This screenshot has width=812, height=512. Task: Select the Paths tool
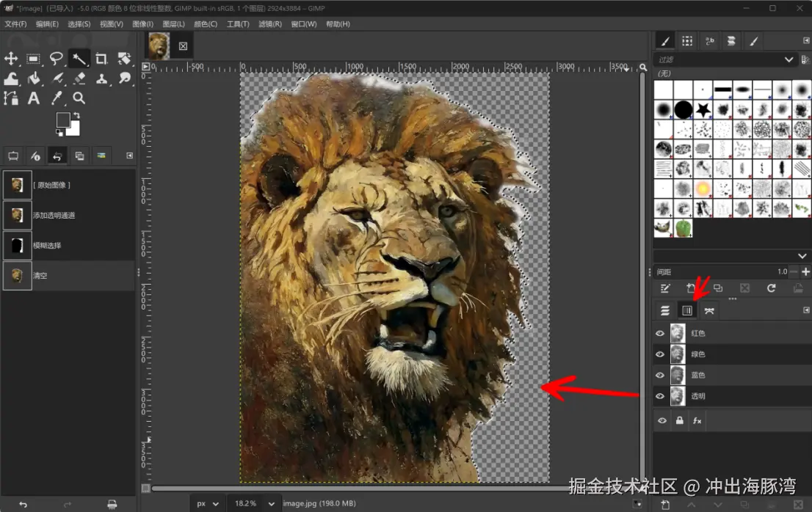pos(11,98)
